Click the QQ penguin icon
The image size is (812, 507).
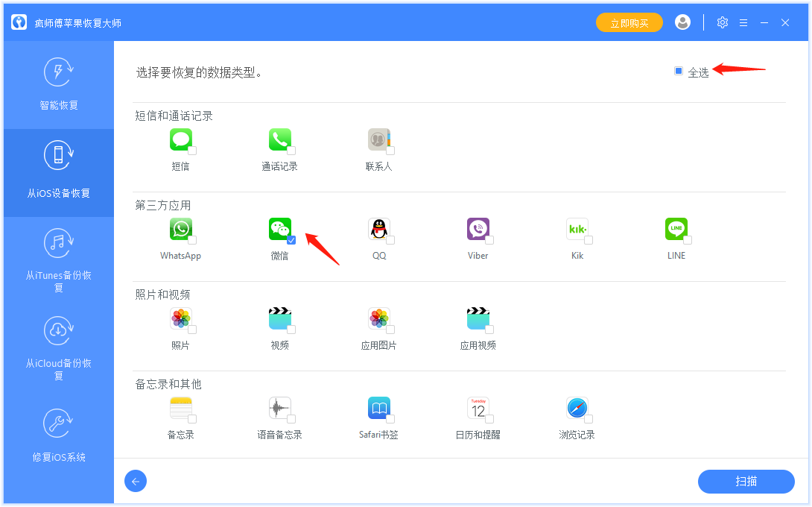point(379,229)
